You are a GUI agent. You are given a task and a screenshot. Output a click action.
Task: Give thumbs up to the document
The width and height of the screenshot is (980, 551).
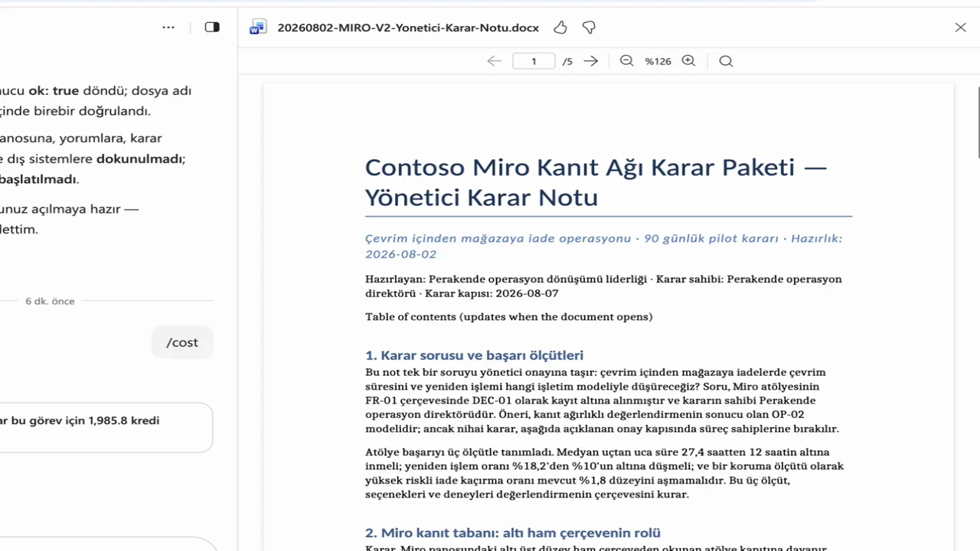(560, 28)
